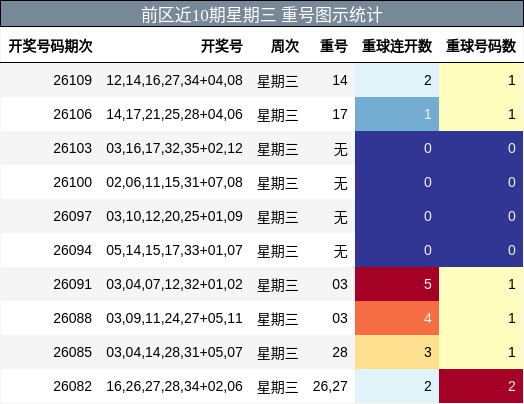Image resolution: width=524 pixels, height=404 pixels.
Task: Click draw numbers 14,17,21,25,28+04,06
Action: point(174,114)
